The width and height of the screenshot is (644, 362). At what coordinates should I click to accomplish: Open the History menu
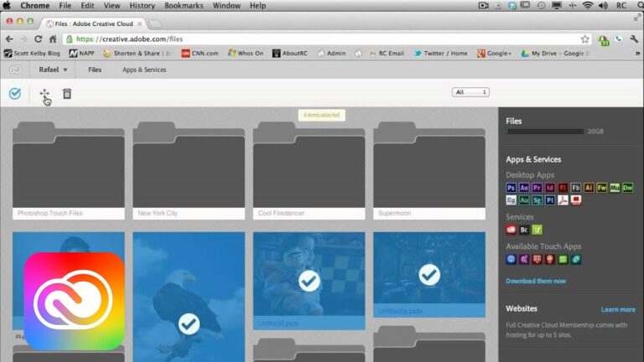(x=142, y=6)
